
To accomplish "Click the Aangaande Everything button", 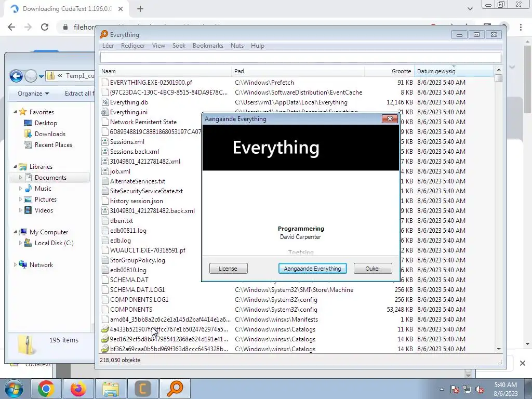I will point(312,269).
